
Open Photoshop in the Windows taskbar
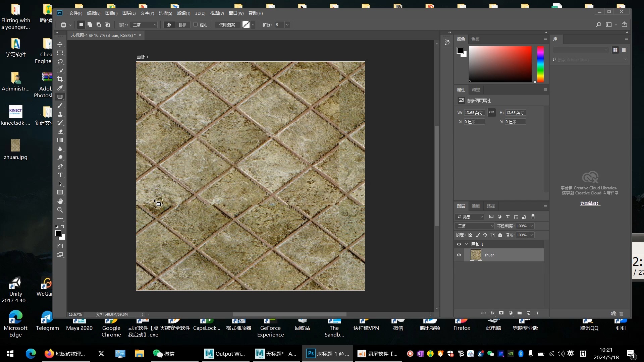pos(327,354)
